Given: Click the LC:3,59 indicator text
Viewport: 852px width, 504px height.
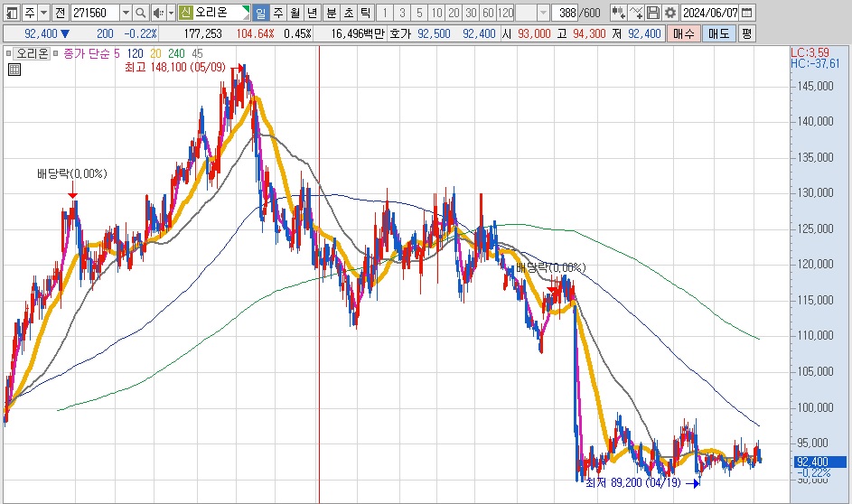Looking at the screenshot, I should click(x=810, y=52).
